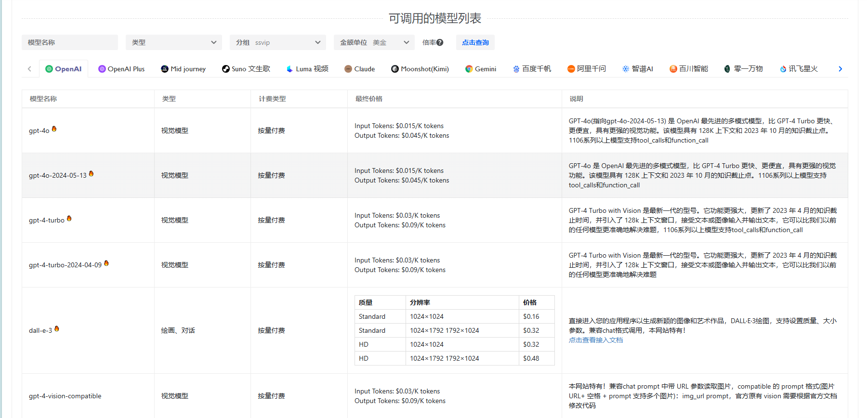Click the Moonshot Kimi logo icon
Viewport: 868px width, 418px height.
click(x=395, y=69)
